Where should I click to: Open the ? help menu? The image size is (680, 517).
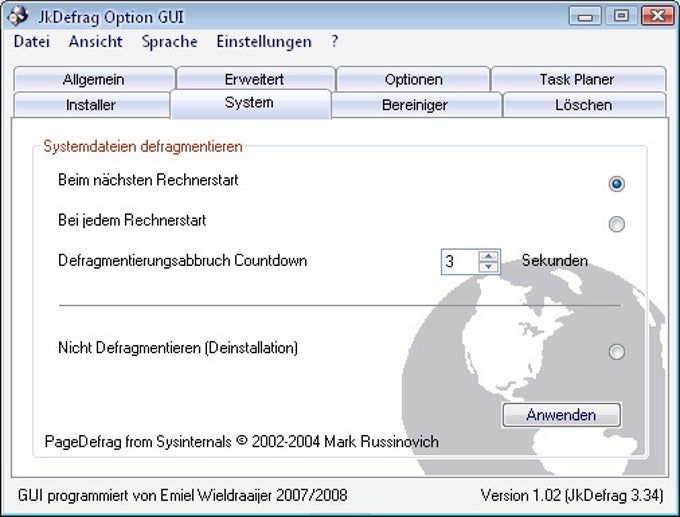tap(334, 42)
